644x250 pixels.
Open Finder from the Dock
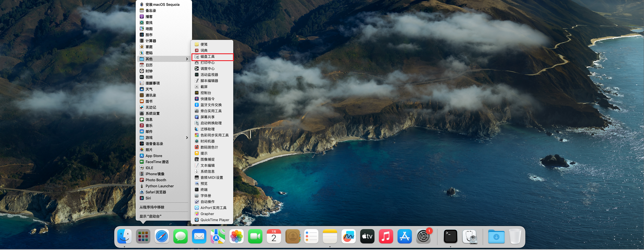coord(124,236)
